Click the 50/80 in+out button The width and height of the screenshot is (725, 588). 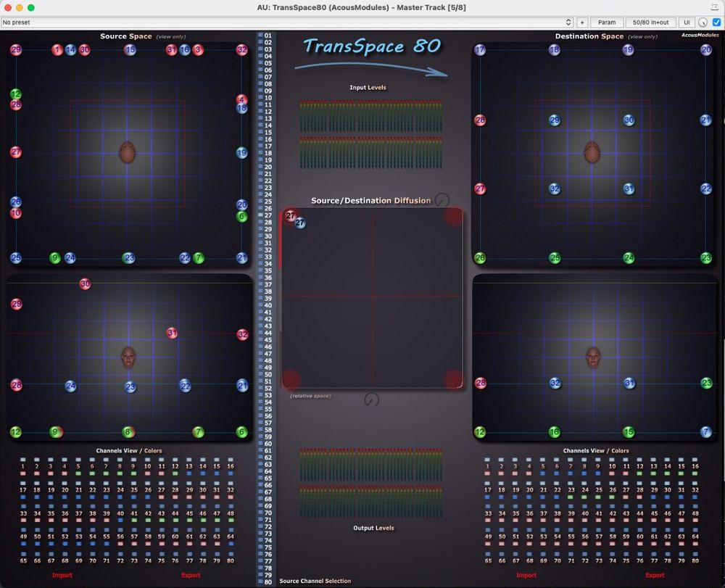(x=650, y=22)
